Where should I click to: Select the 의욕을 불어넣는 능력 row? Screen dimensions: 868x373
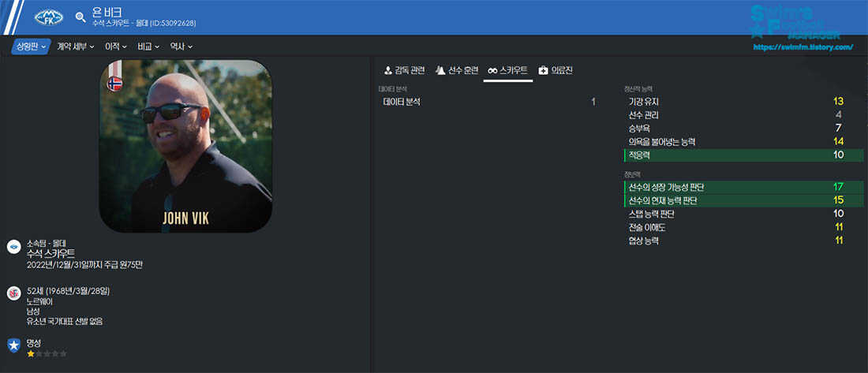[x=743, y=142]
